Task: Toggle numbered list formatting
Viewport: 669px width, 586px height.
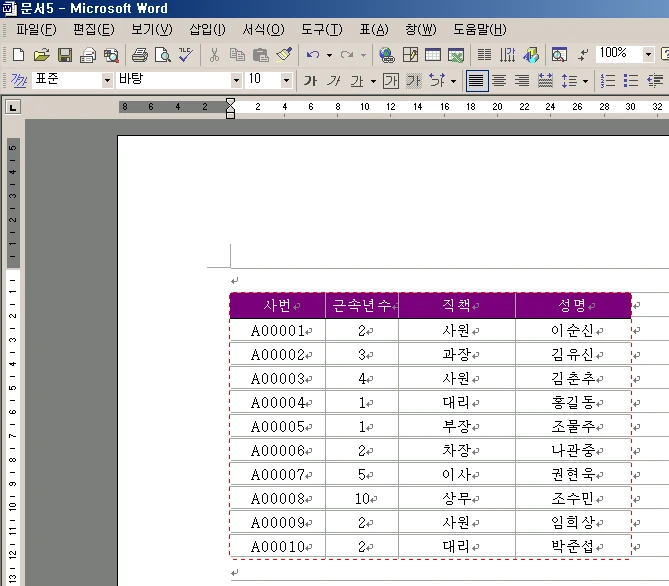Action: (608, 80)
